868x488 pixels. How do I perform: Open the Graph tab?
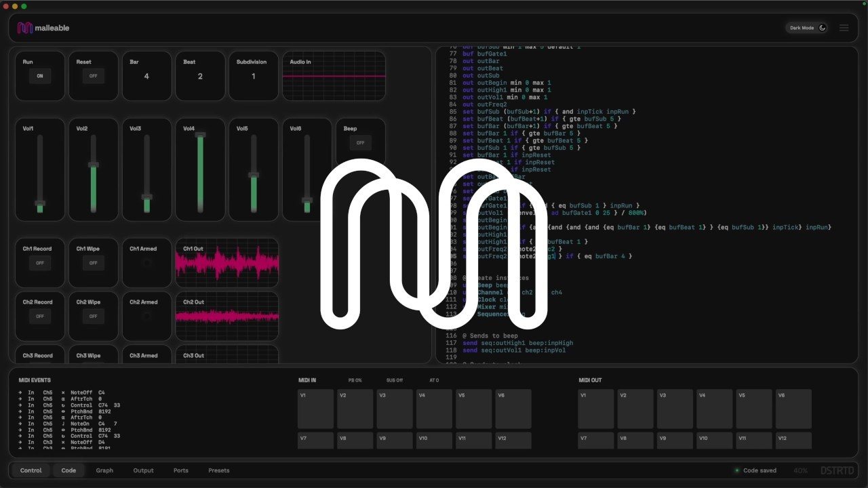(104, 470)
